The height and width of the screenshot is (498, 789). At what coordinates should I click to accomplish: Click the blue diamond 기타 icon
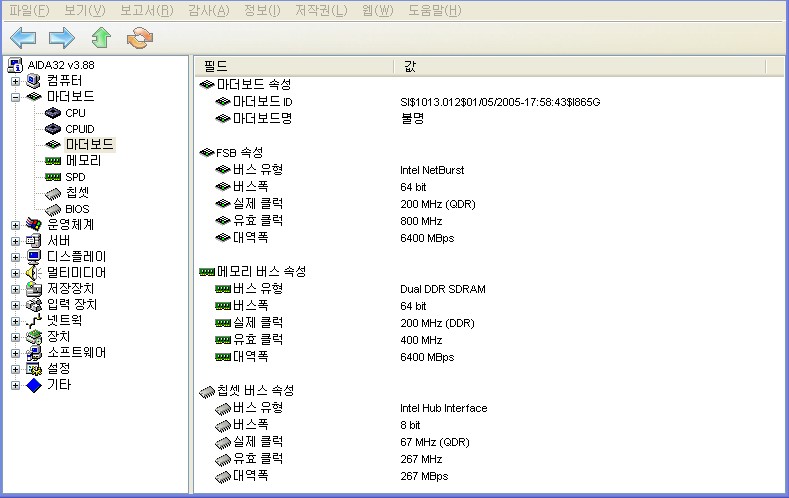point(33,385)
